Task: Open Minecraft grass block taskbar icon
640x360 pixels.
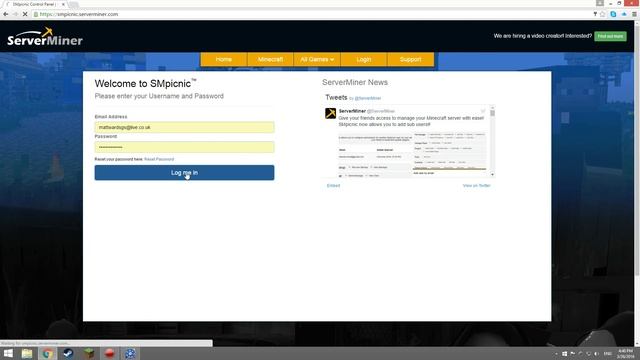Action: pos(89,353)
